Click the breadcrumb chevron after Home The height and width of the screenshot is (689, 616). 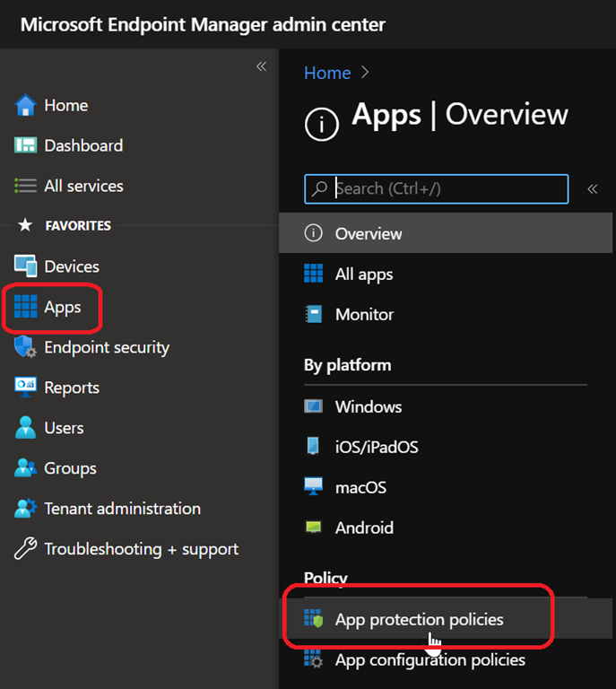(x=365, y=73)
